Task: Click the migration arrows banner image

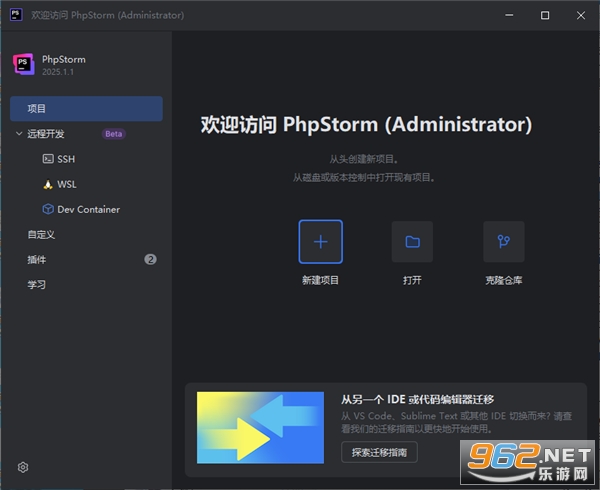Action: point(260,427)
